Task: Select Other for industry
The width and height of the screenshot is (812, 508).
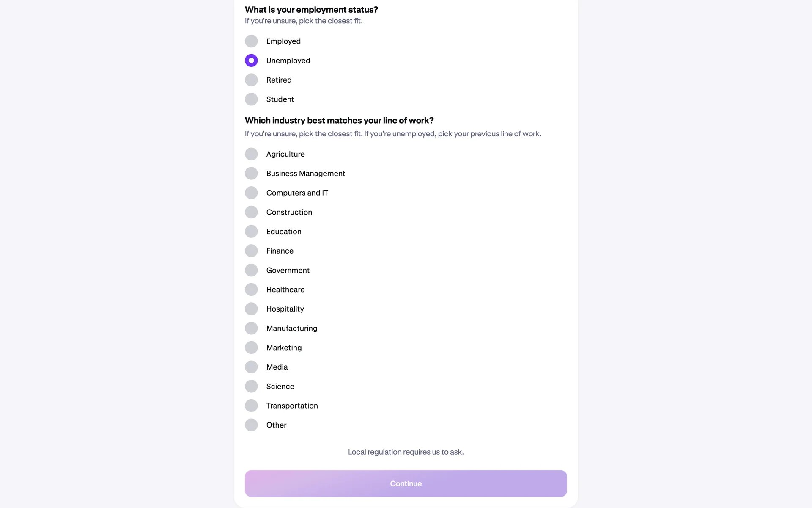Action: click(251, 425)
